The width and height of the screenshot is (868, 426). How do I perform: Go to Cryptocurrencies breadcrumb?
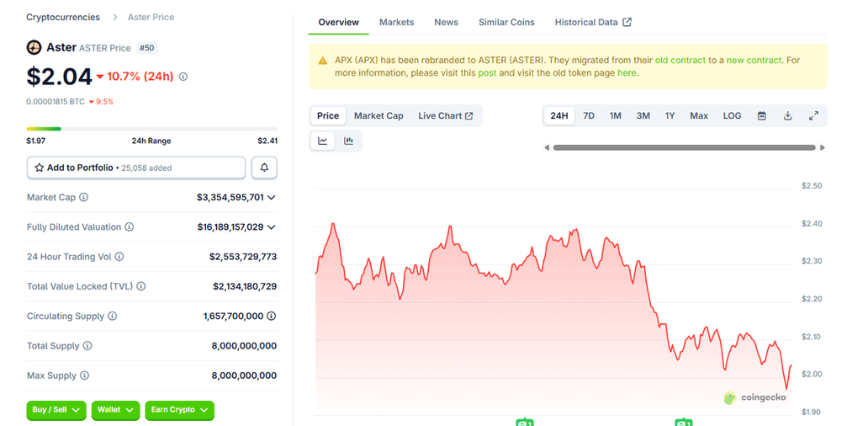pos(63,17)
